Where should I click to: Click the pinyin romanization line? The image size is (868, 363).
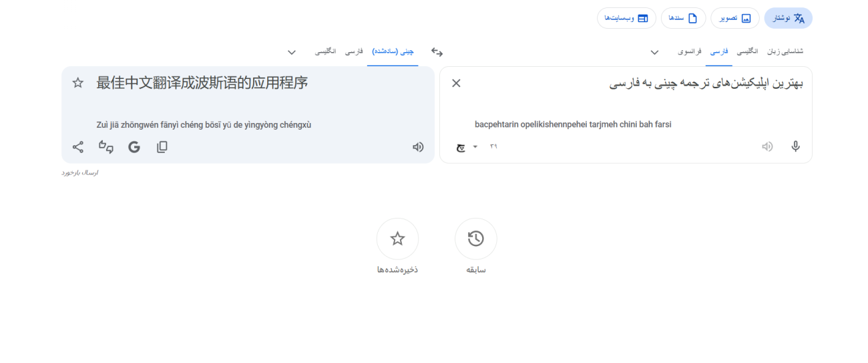204,124
